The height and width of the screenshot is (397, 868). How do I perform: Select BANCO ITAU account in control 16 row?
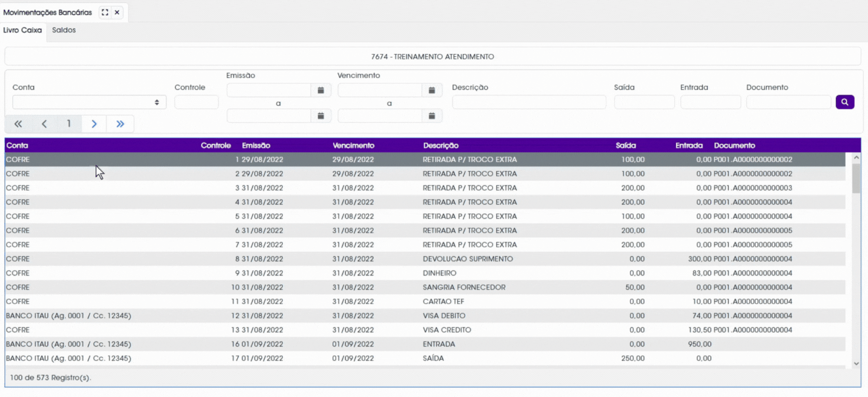coord(68,344)
